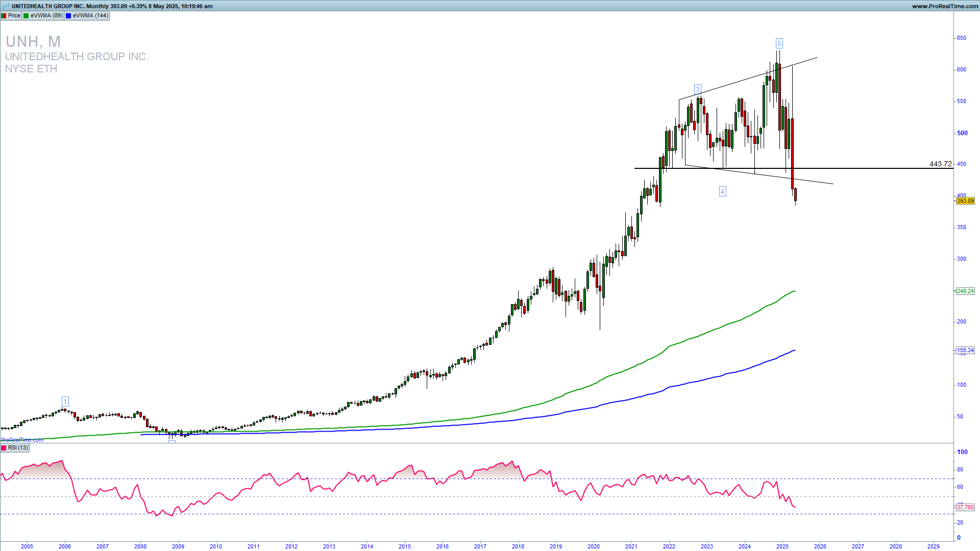Click the 2010 label on time axis
980x551 pixels.
click(216, 546)
